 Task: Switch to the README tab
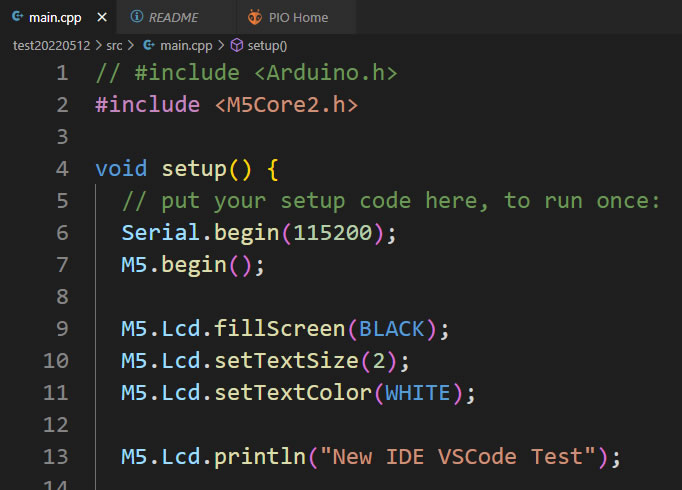(172, 17)
